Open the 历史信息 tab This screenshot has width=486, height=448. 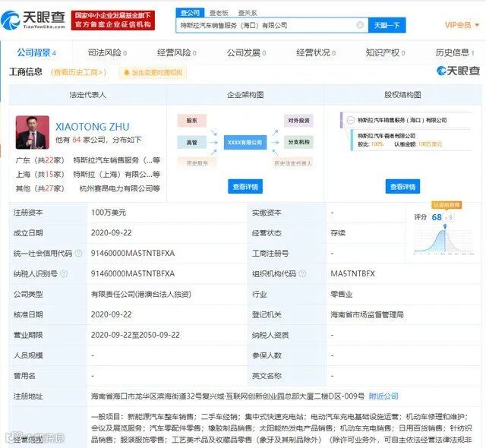tap(455, 52)
